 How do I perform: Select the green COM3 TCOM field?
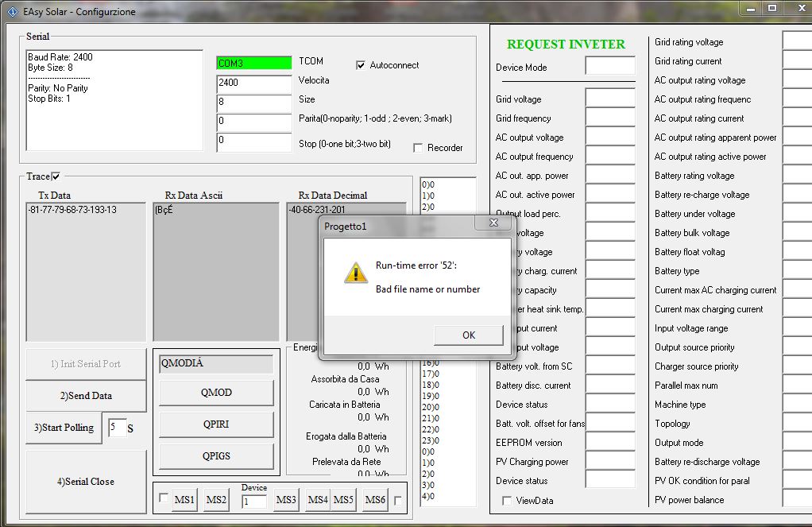tap(254, 63)
